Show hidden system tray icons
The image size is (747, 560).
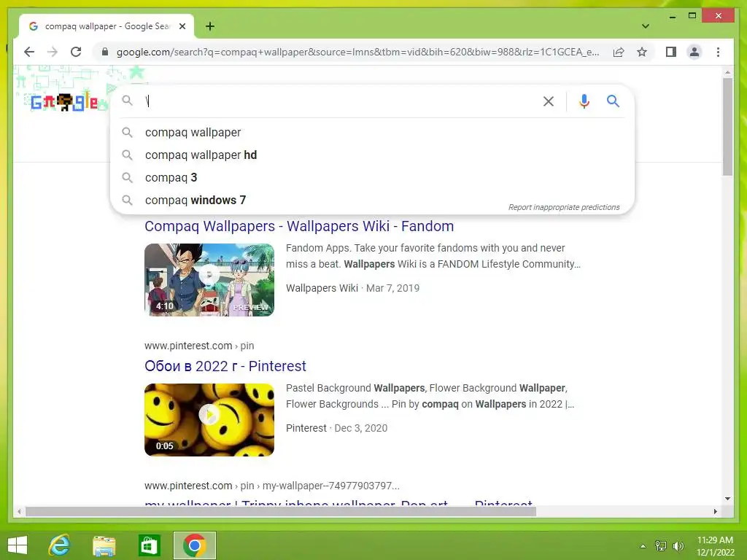coord(643,545)
